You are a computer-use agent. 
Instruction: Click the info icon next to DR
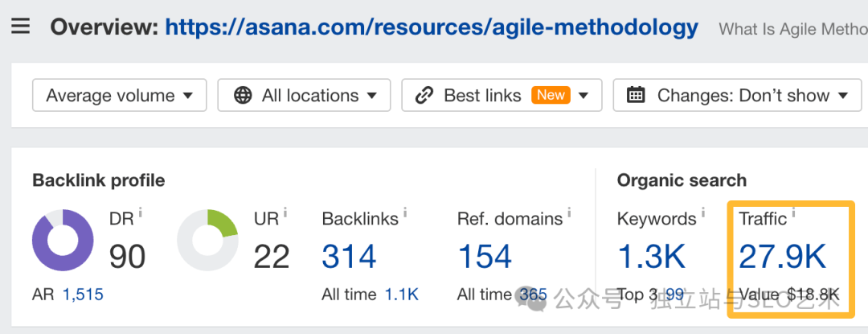click(x=141, y=211)
